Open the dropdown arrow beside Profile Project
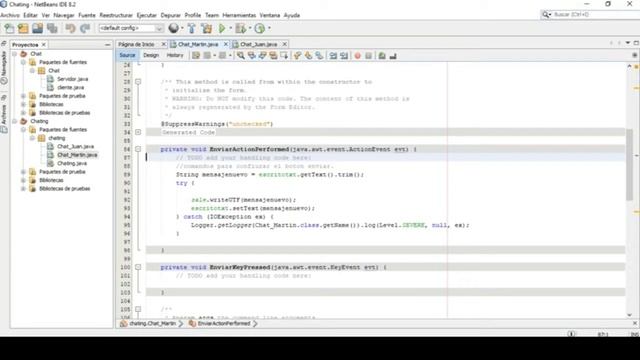The height and width of the screenshot is (360, 640). tap(269, 28)
